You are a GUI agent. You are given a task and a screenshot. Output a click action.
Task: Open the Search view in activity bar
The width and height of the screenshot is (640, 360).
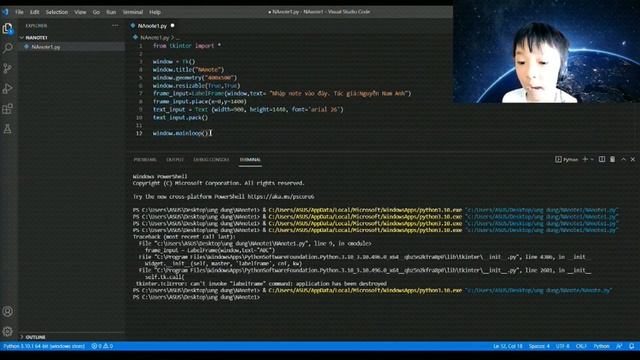point(8,48)
